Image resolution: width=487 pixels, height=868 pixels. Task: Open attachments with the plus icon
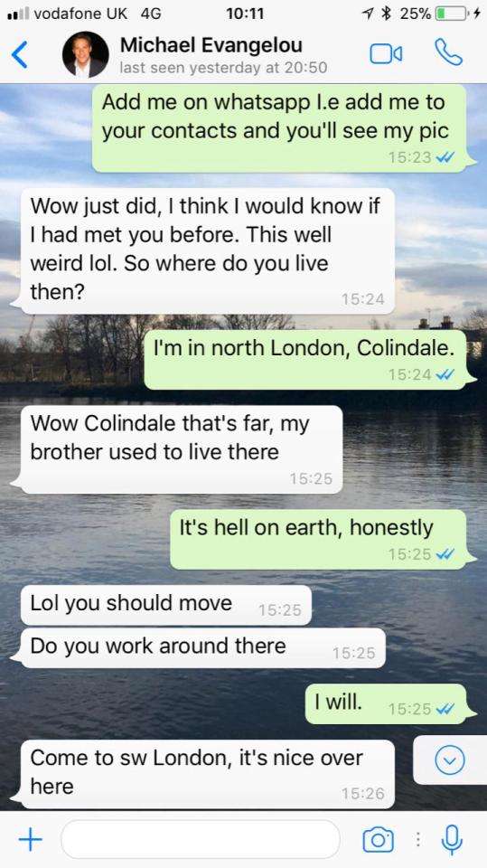[31, 840]
